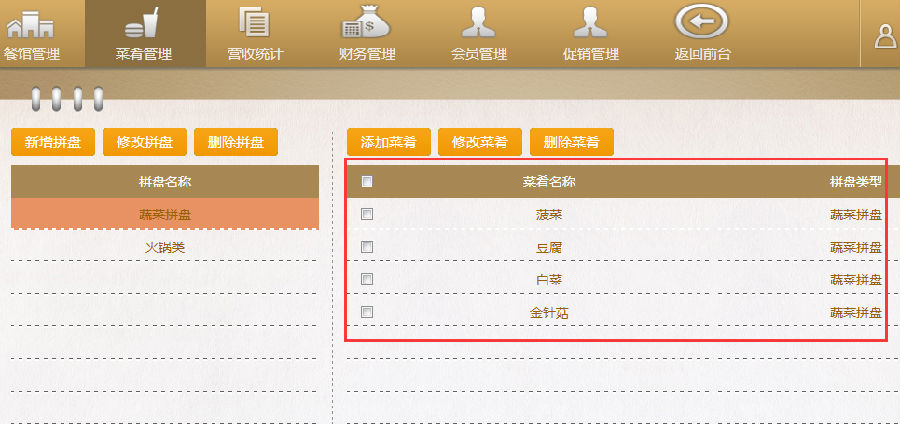Screen dimensions: 900x424
Task: Open the 餐馆管理 restaurant building icon
Action: pyautogui.click(x=30, y=24)
